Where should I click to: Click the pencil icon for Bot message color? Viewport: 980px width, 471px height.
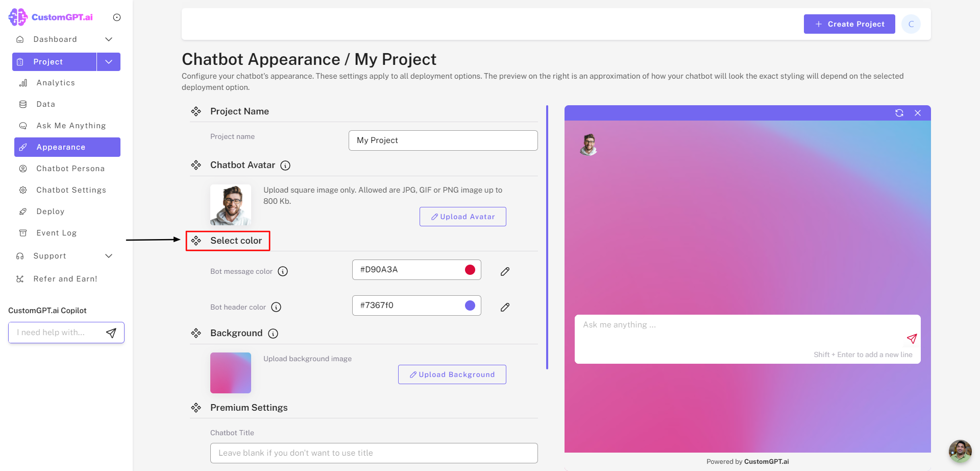[505, 271]
